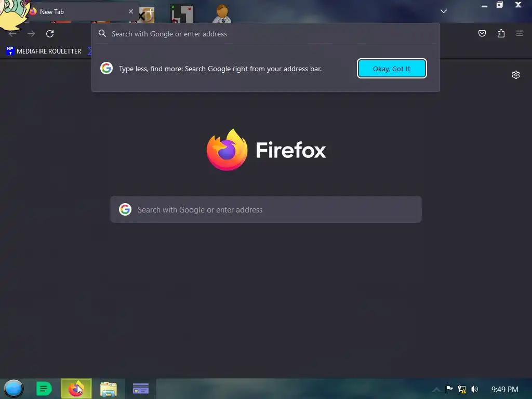Click the 9:49 PM taskbar clock

505,389
